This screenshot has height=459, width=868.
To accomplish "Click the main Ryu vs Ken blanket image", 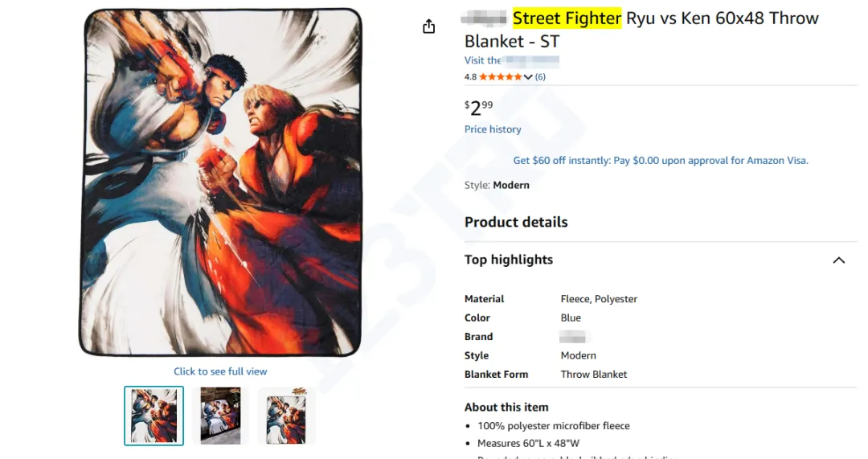I will 220,182.
